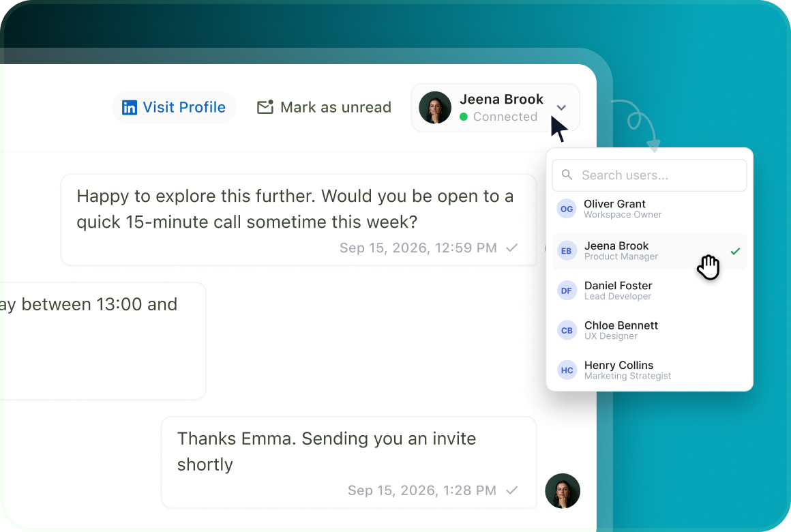Select Henry Collins Marketing Strategist
Viewport: 791px width, 532px height.
click(x=649, y=370)
